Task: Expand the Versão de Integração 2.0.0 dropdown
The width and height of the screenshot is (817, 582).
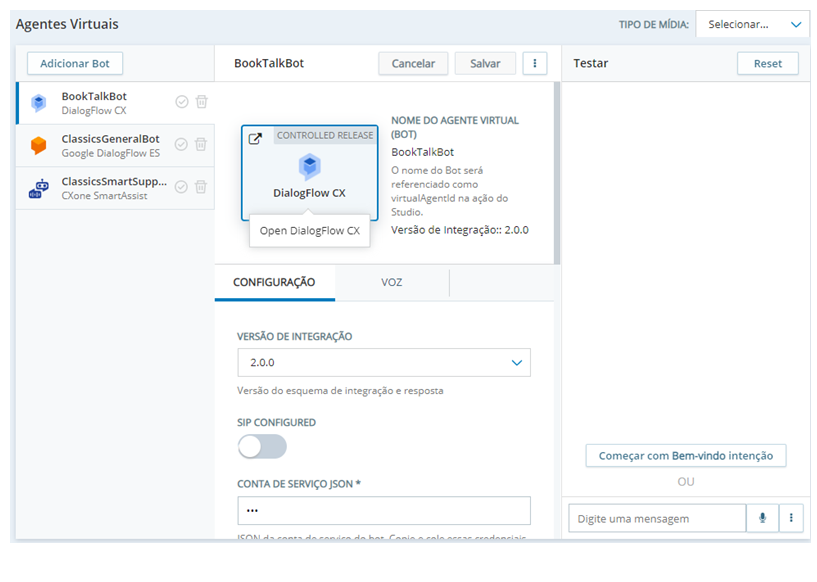Action: pos(384,363)
